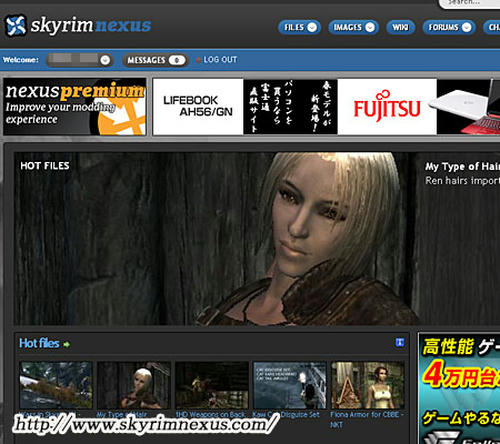The height and width of the screenshot is (444, 500).
Task: Expand the FORUMS dropdown arrow
Action: click(x=467, y=27)
